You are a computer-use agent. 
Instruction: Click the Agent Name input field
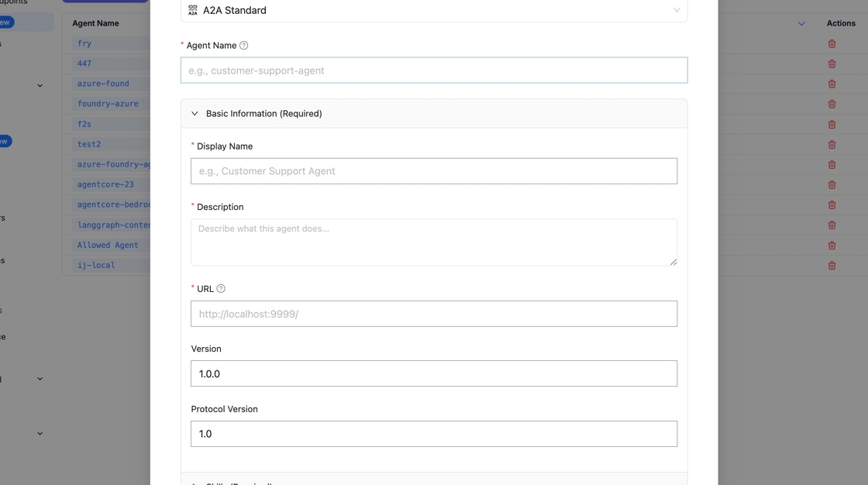coord(433,71)
